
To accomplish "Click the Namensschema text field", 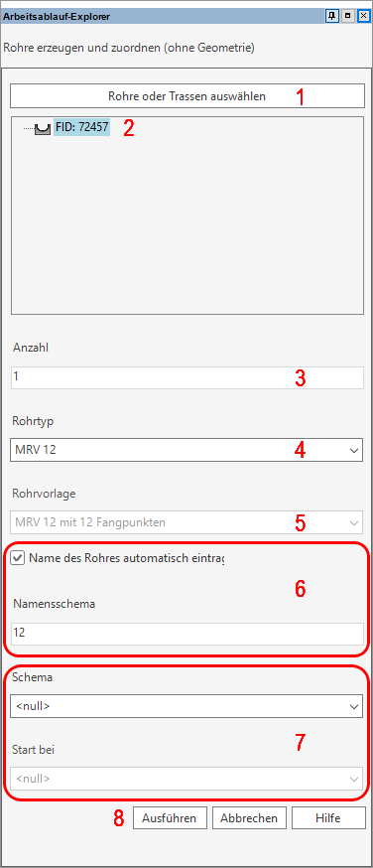I will pos(187,634).
